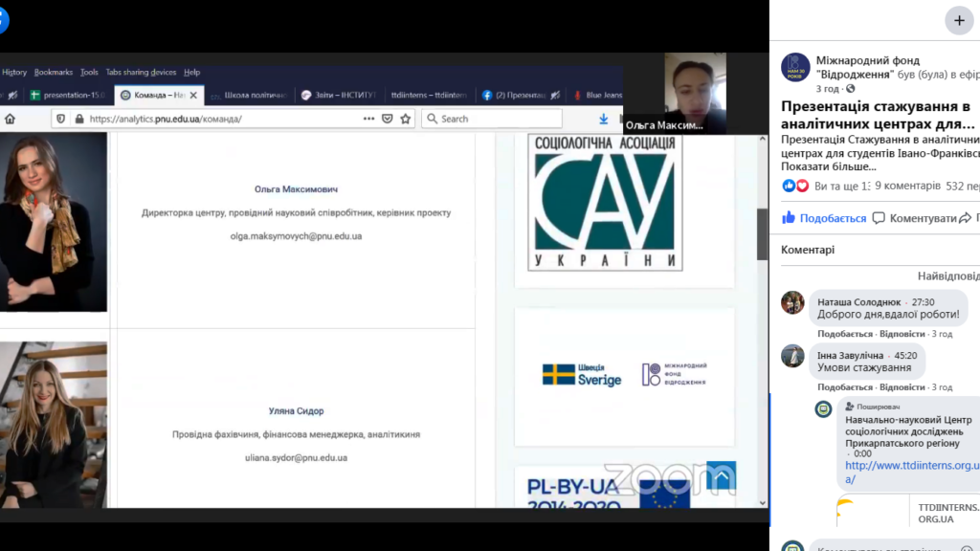Viewport: 980px width, 551px height.
Task: Open the Firefox downloads arrow
Action: [603, 119]
